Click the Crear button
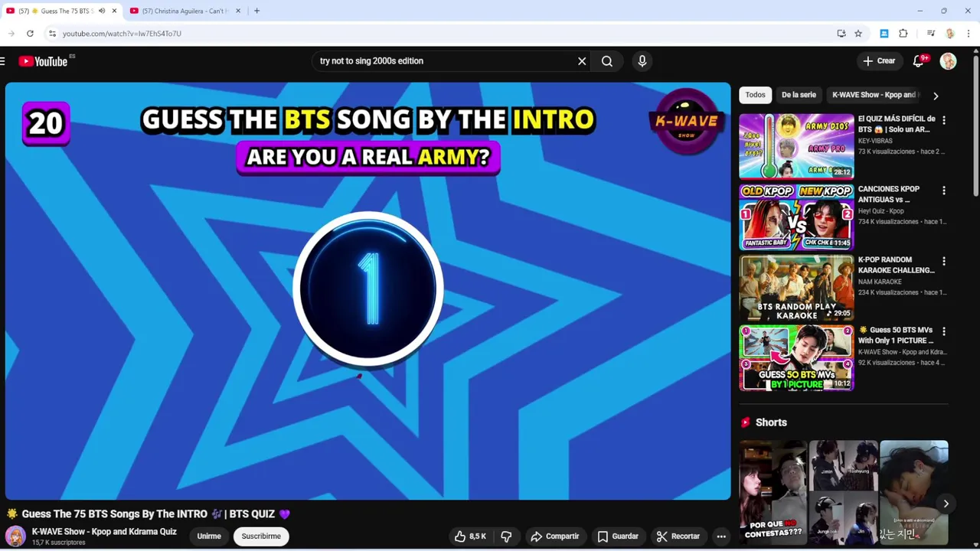980x551 pixels. tap(879, 61)
